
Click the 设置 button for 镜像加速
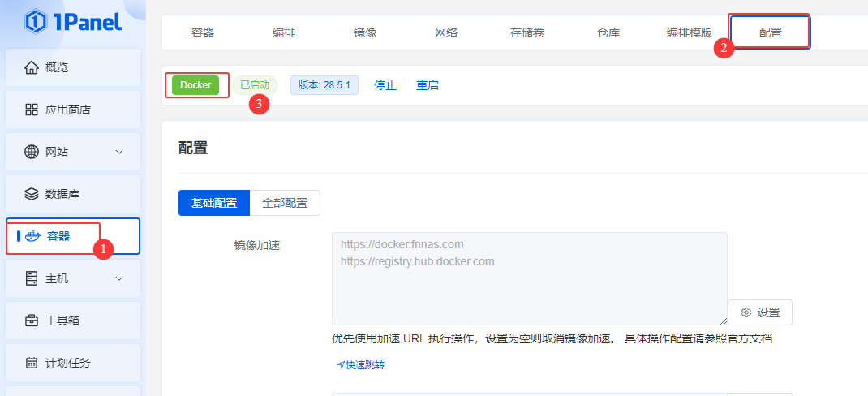(x=760, y=312)
